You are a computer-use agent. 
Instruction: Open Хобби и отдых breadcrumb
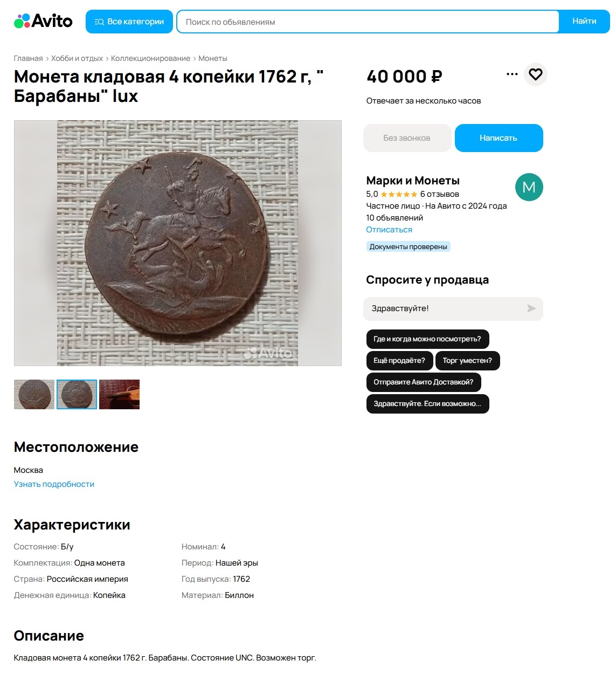[77, 58]
